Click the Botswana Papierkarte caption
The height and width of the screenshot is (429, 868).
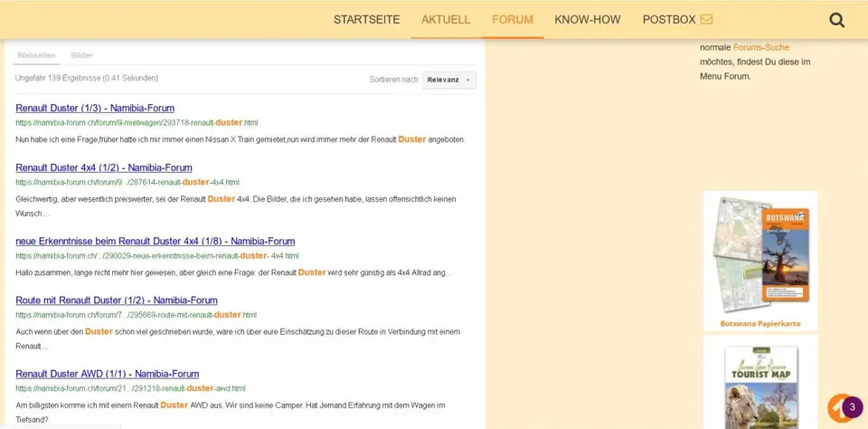coord(760,324)
